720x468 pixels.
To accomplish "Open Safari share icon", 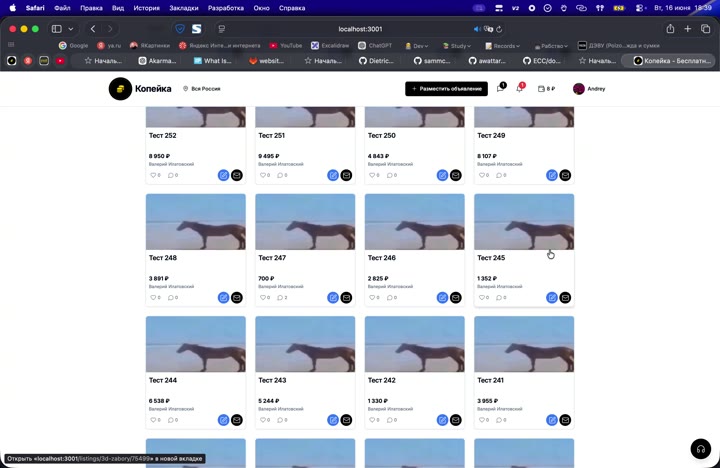I will point(670,29).
